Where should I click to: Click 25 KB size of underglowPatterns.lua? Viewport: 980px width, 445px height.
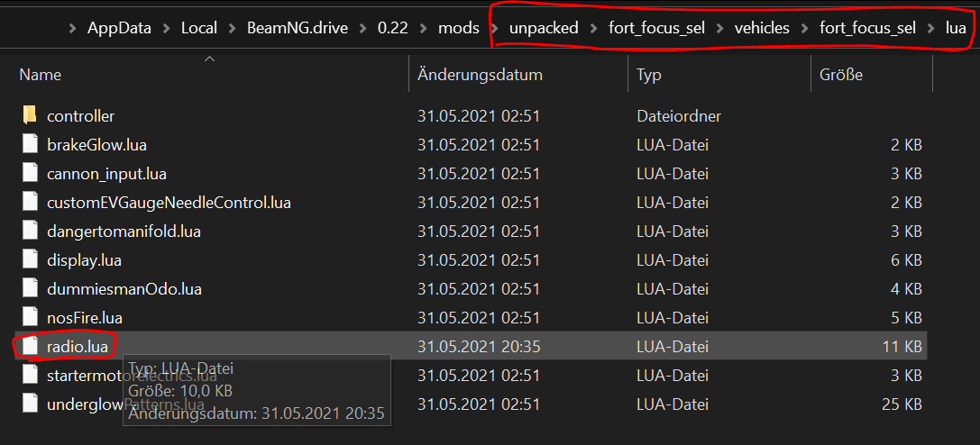point(902,404)
